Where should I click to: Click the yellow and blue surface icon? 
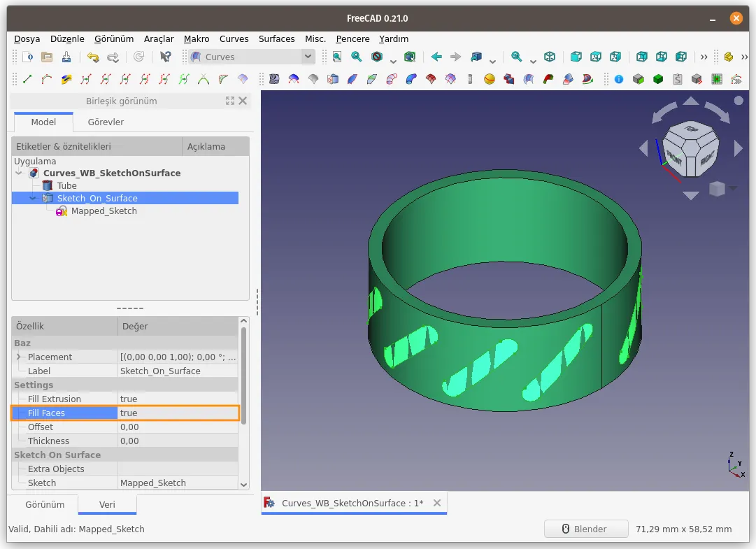click(x=66, y=79)
